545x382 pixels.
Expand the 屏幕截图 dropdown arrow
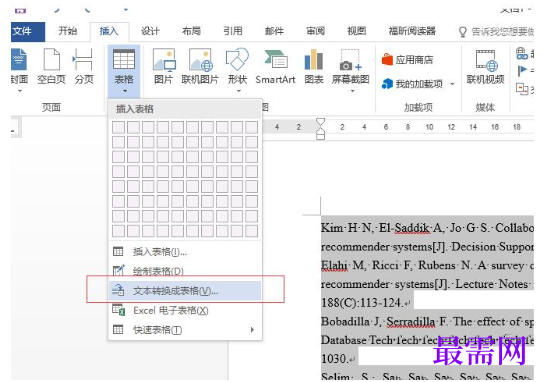352,91
